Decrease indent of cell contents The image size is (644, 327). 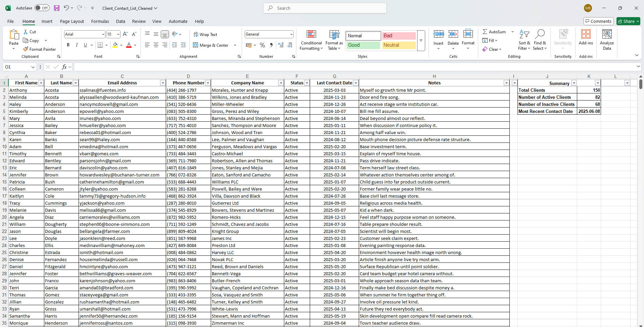pos(175,45)
